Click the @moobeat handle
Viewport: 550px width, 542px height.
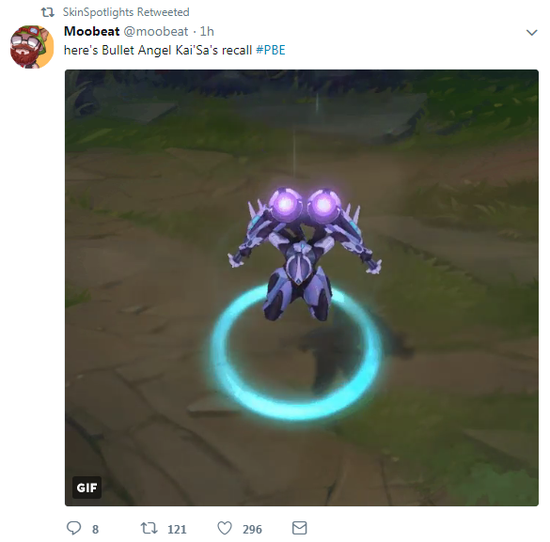(x=156, y=32)
